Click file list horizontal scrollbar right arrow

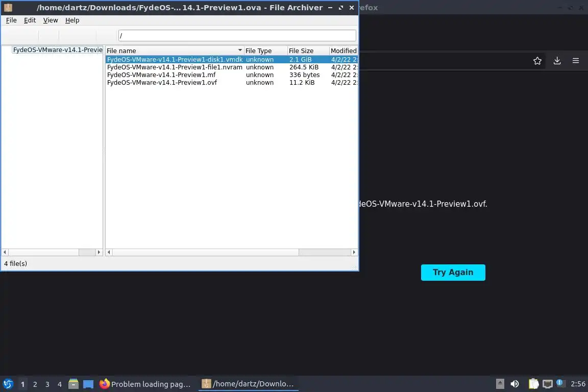pyautogui.click(x=354, y=252)
